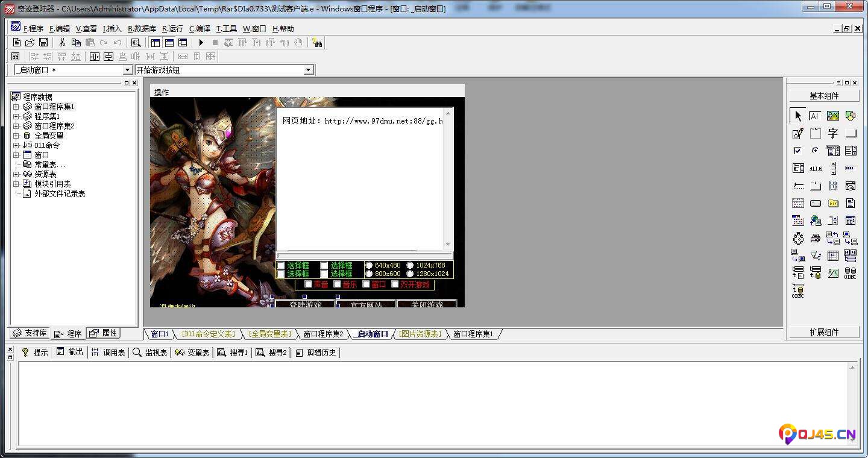
Task: Pick the check box component icon
Action: click(x=798, y=151)
